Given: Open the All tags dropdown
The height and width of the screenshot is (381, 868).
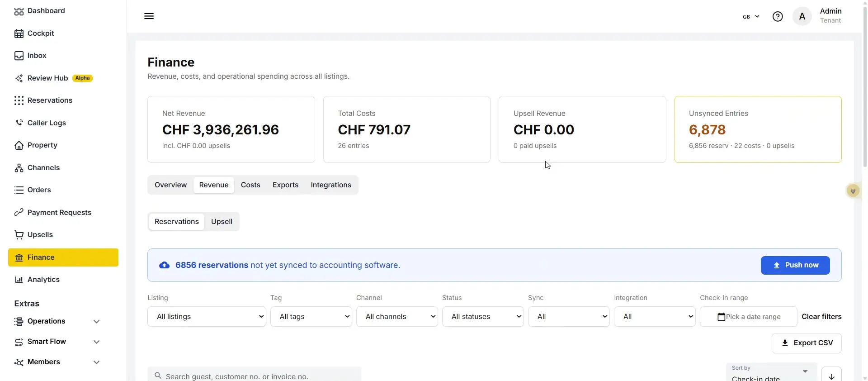Looking at the screenshot, I should 311,317.
